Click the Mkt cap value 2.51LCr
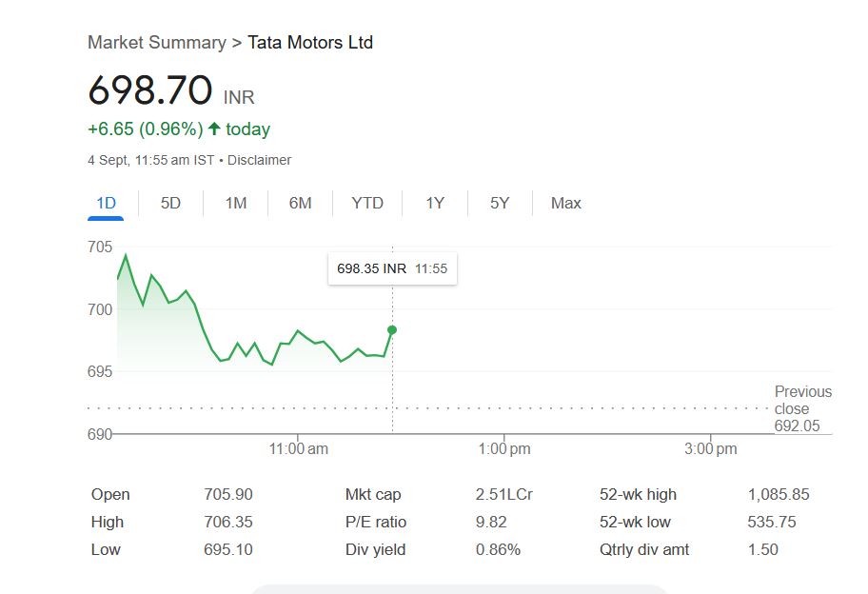868x594 pixels. coord(503,494)
